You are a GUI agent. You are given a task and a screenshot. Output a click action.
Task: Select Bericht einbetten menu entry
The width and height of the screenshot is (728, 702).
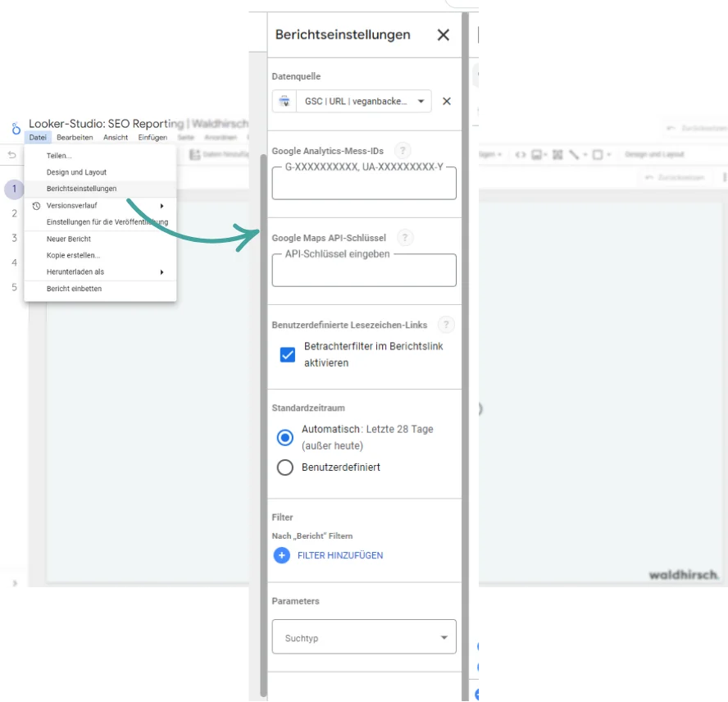[75, 289]
